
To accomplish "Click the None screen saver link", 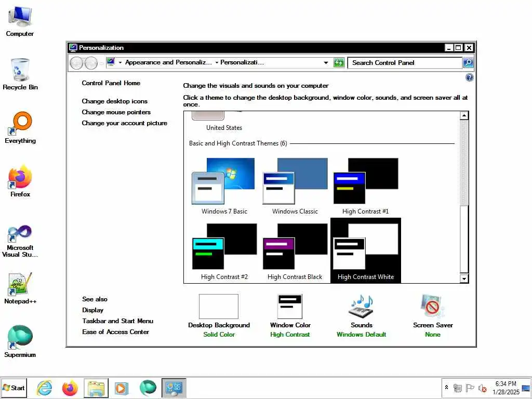I will [433, 334].
